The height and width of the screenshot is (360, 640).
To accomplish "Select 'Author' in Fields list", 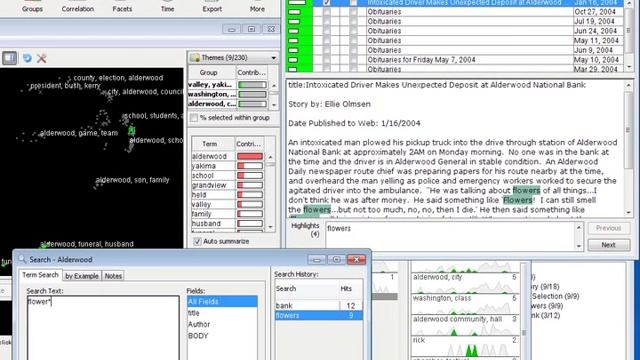I will (x=222, y=324).
